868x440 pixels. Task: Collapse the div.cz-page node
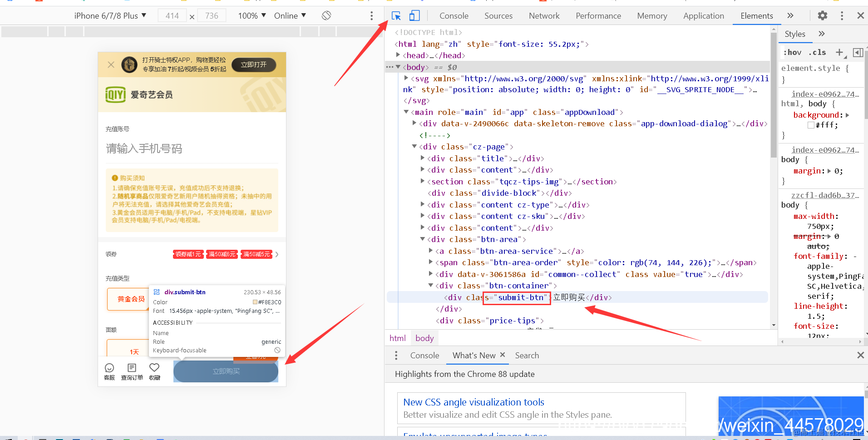(x=414, y=147)
